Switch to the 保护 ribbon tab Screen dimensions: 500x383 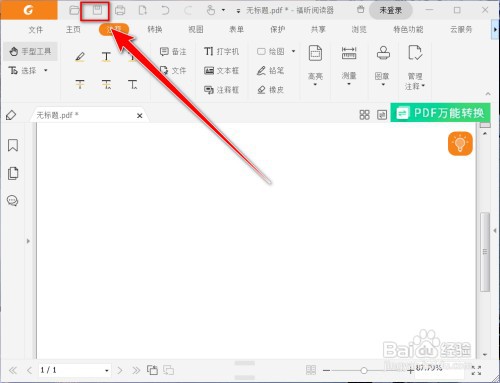tap(277, 29)
